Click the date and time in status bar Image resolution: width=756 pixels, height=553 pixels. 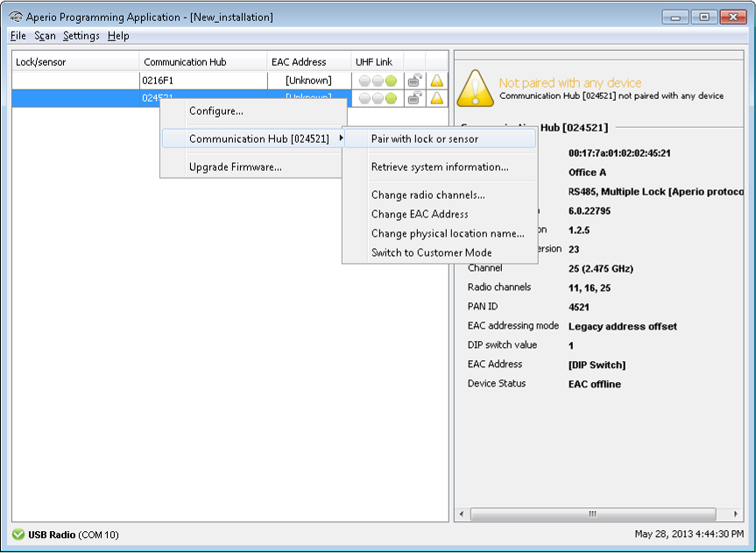pyautogui.click(x=689, y=534)
